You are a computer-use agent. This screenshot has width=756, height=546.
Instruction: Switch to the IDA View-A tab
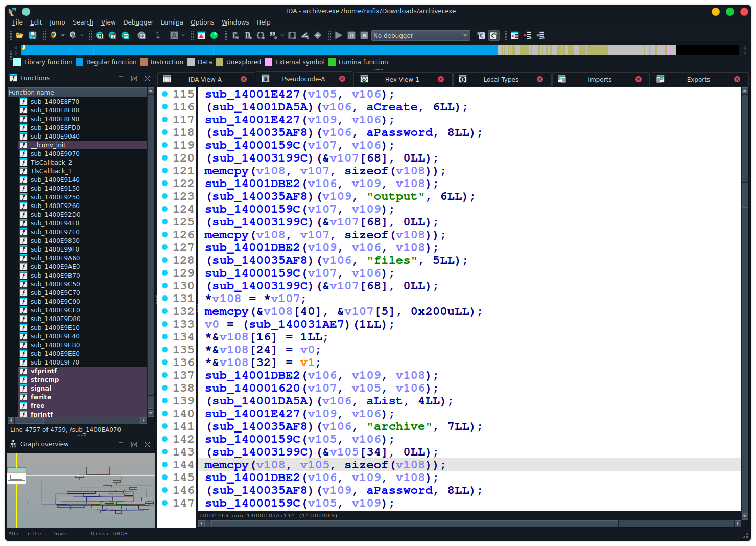[x=204, y=79]
